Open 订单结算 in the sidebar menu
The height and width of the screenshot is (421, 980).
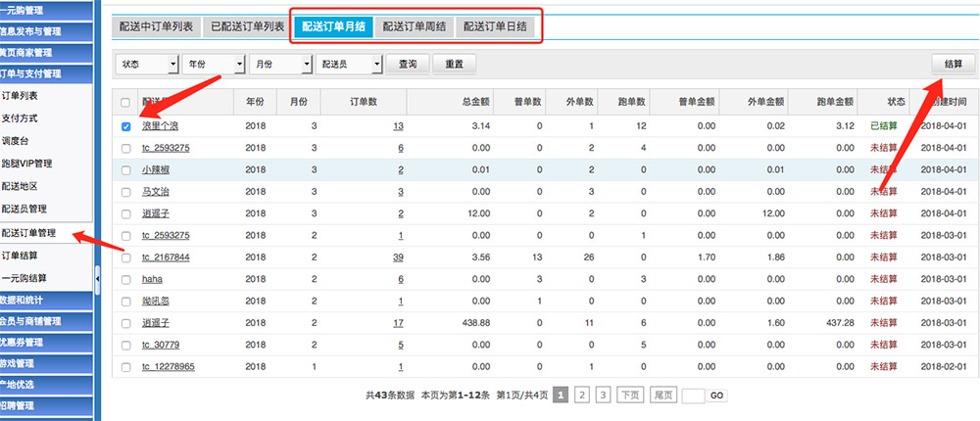click(20, 256)
